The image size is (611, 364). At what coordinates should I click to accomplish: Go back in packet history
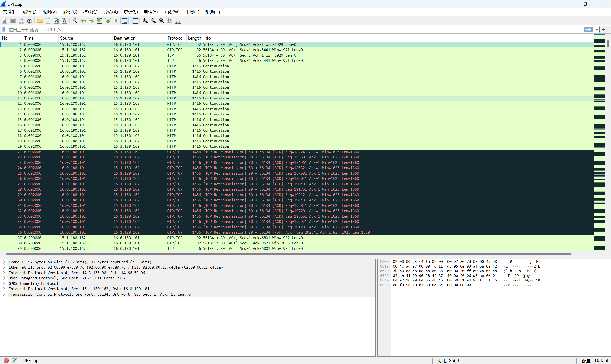coord(83,21)
